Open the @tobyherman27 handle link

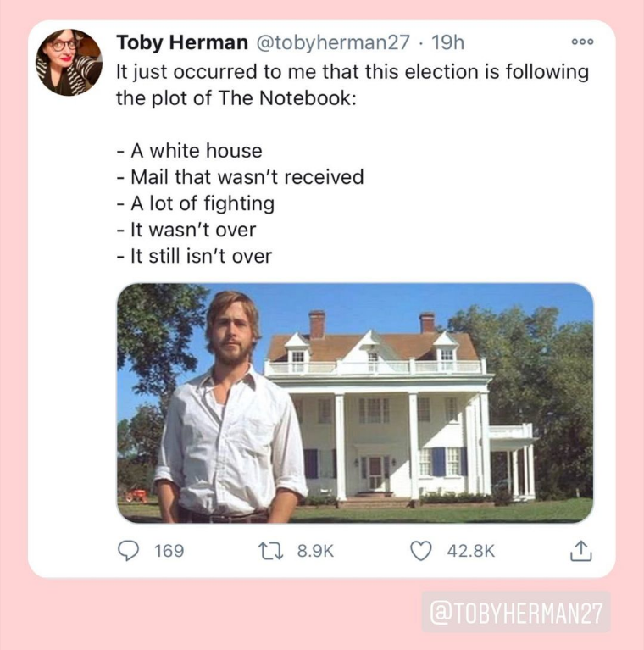[x=334, y=42]
